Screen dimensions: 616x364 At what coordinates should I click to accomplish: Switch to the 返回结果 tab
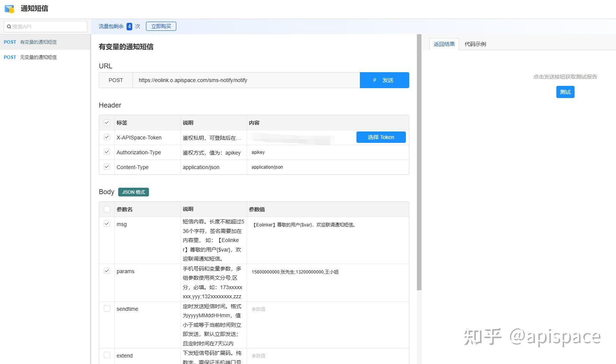coord(444,44)
